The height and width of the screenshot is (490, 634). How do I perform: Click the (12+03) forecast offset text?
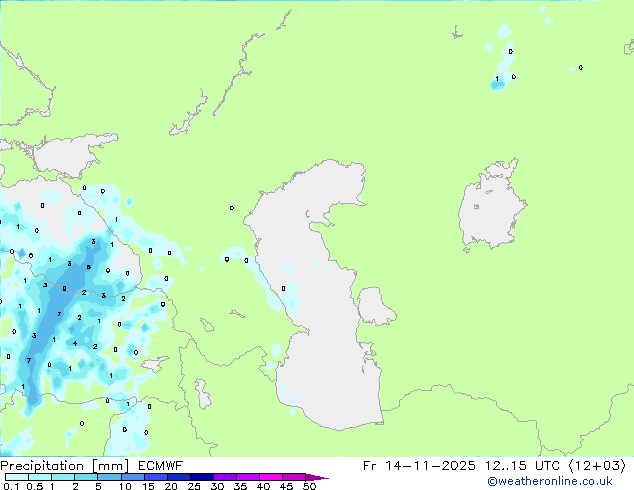597,466
